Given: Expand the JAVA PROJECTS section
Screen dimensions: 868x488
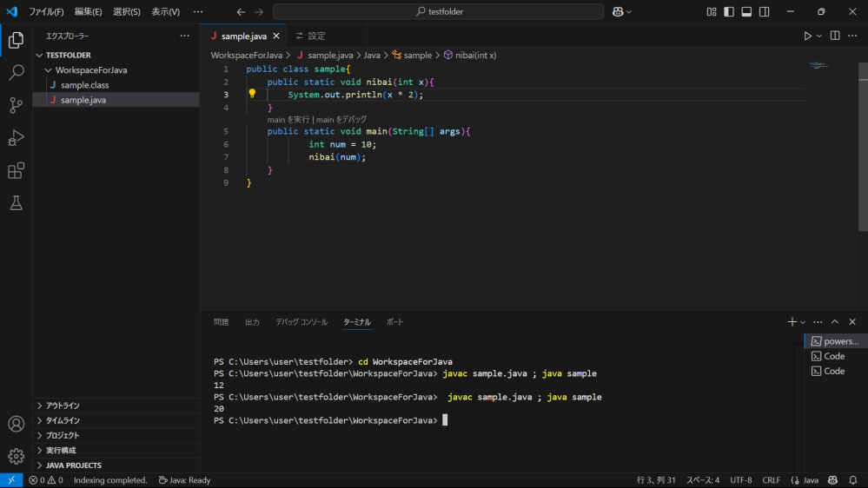Looking at the screenshot, I should tap(116, 465).
